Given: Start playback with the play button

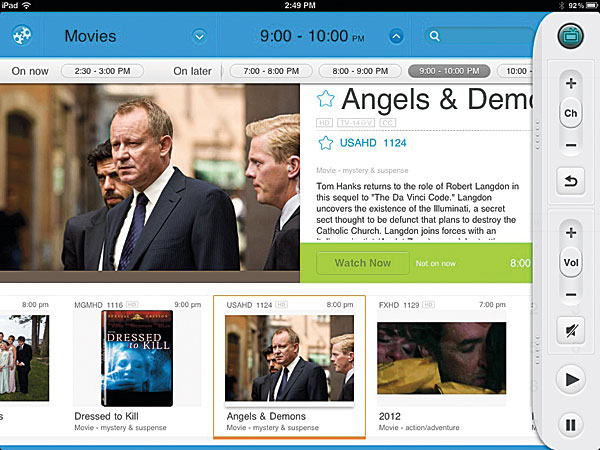Looking at the screenshot, I should tap(571, 380).
